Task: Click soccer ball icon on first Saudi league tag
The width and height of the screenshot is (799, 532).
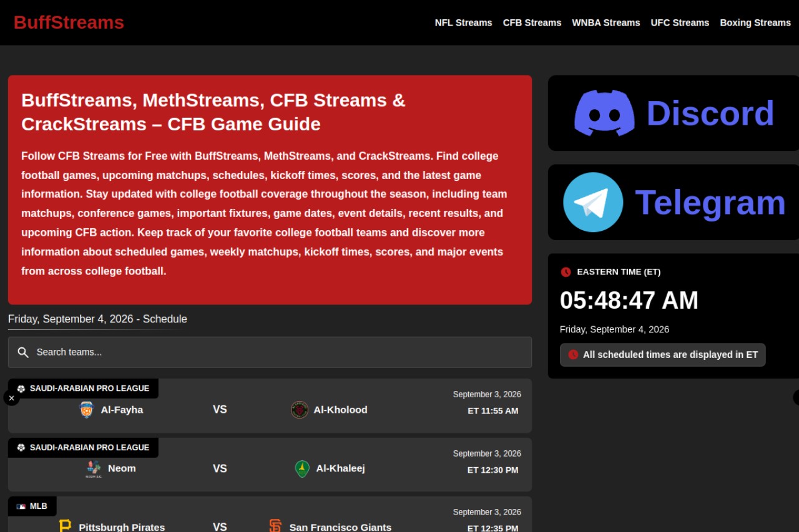Action: pyautogui.click(x=21, y=389)
